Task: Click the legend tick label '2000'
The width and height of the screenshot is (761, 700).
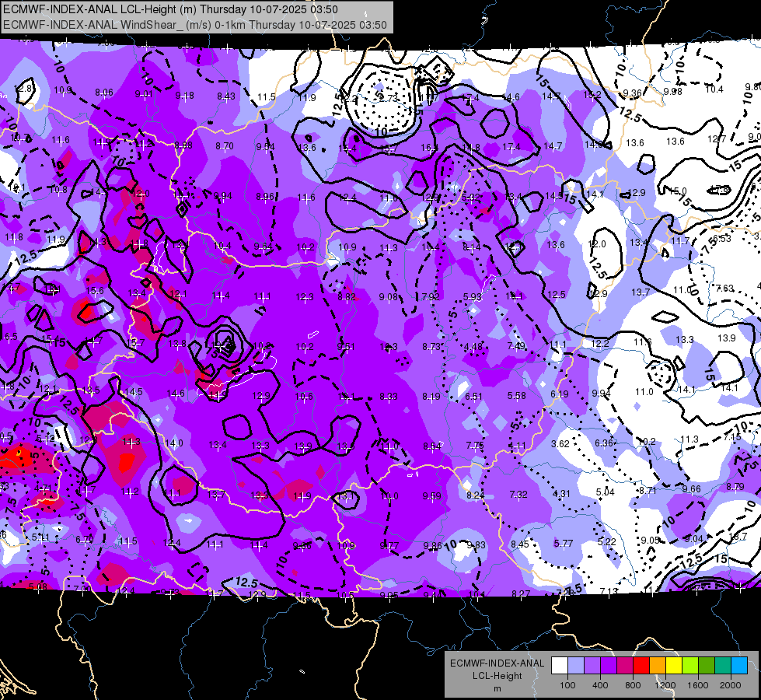Action: click(x=731, y=685)
